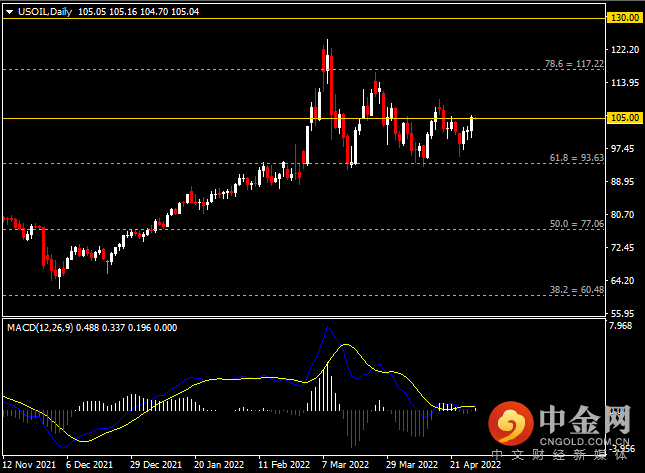Viewport: 645px width, 473px height.
Task: Click the green up-arrow marker on chart
Action: point(107,267)
